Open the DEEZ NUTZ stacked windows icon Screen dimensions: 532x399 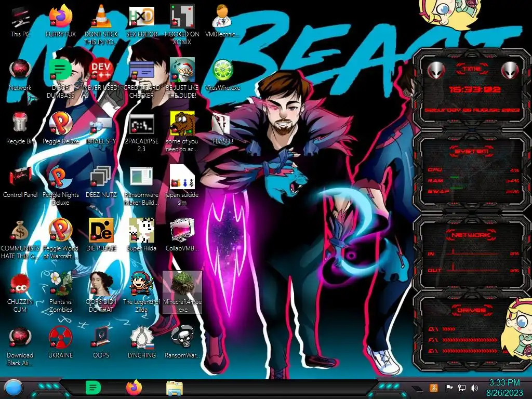pyautogui.click(x=101, y=182)
